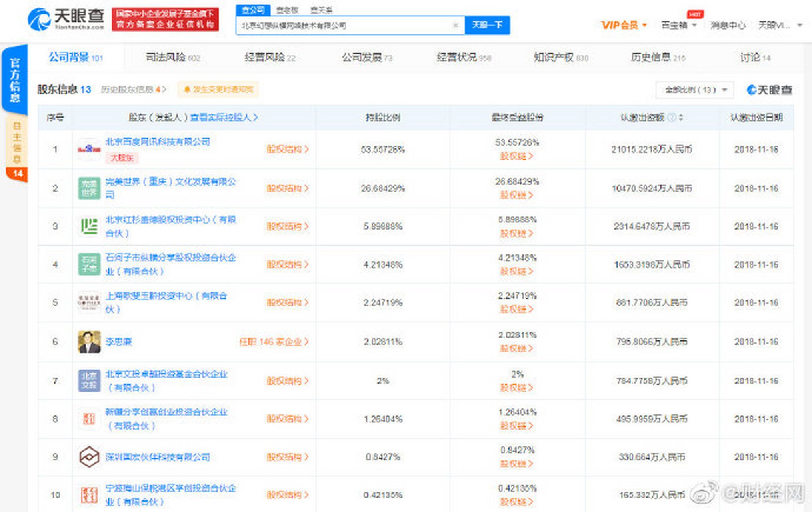Click the logo icon in row 5

coord(89,302)
